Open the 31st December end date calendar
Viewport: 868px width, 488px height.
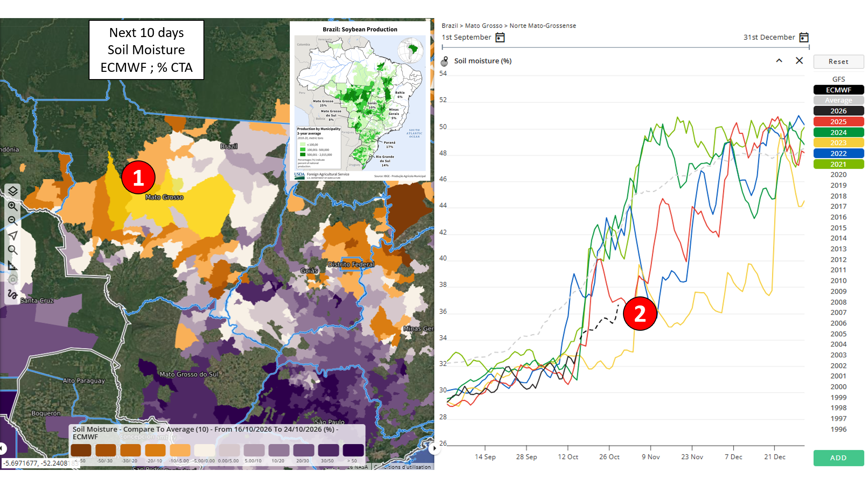coord(804,38)
